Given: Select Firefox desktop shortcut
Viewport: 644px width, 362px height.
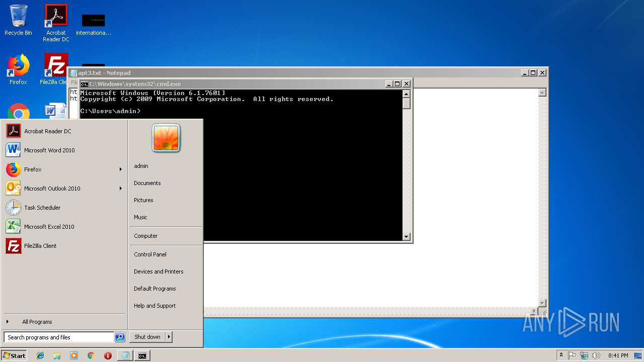Looking at the screenshot, I should tap(18, 69).
